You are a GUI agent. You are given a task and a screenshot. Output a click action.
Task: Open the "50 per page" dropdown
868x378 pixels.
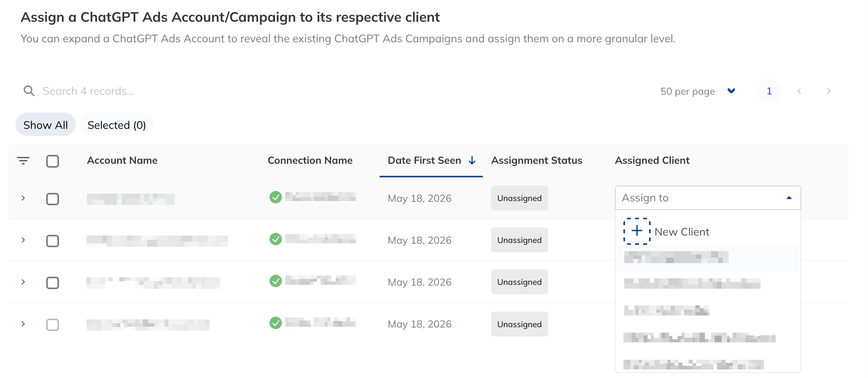[698, 91]
